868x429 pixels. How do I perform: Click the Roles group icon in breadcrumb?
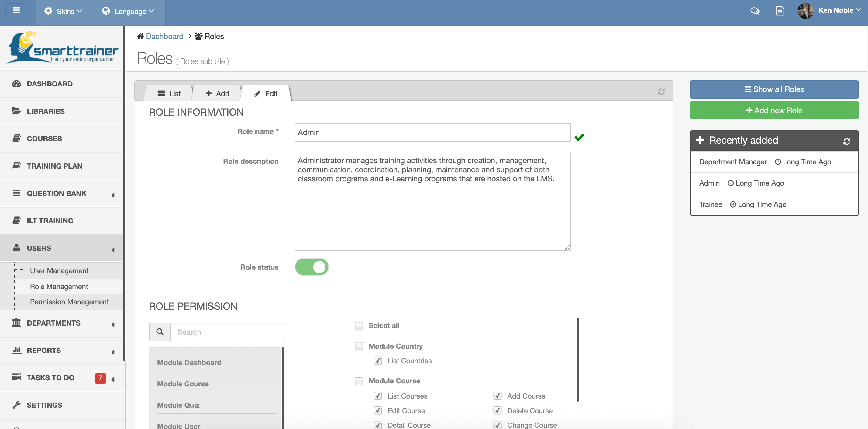[x=198, y=36]
